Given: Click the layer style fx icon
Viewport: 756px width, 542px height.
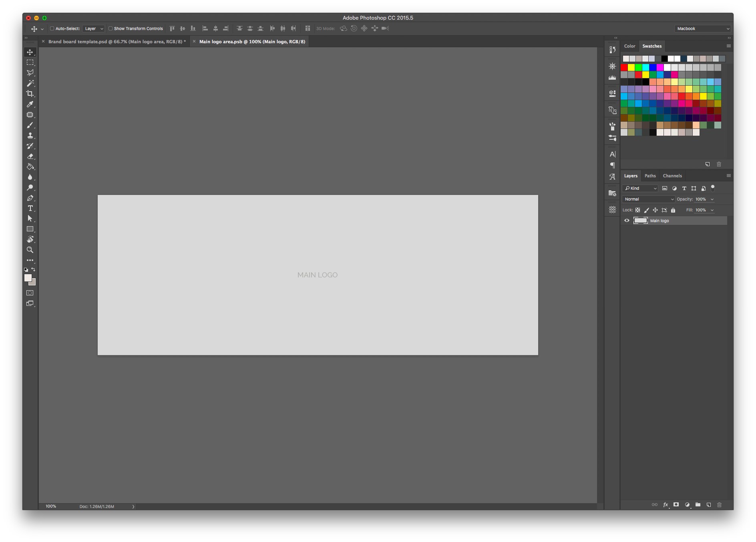Looking at the screenshot, I should coord(666,505).
